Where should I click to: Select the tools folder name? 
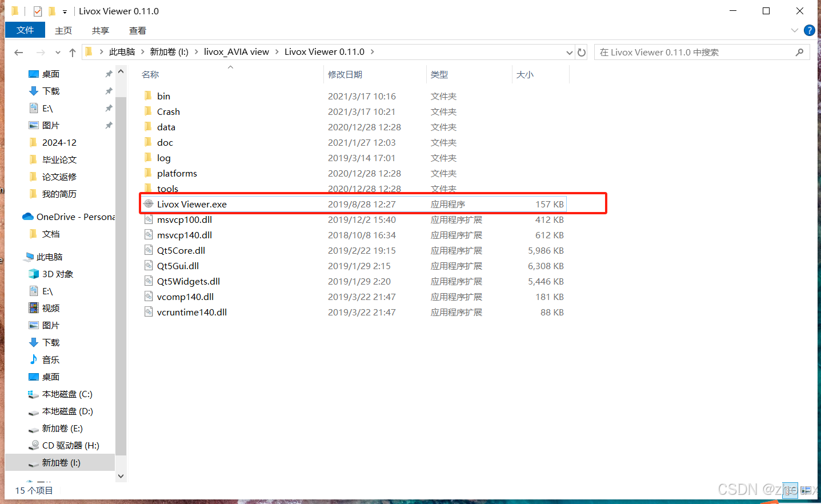pos(167,189)
